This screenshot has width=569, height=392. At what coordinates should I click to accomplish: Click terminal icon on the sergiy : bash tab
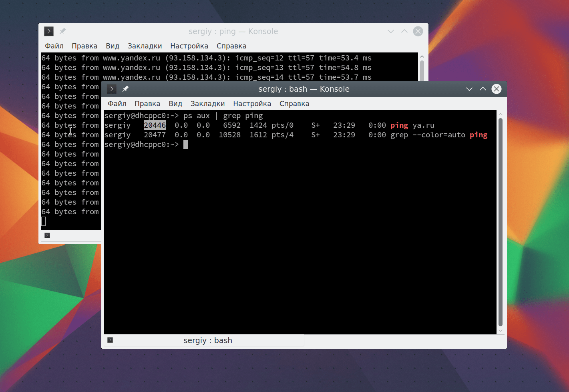(110, 340)
